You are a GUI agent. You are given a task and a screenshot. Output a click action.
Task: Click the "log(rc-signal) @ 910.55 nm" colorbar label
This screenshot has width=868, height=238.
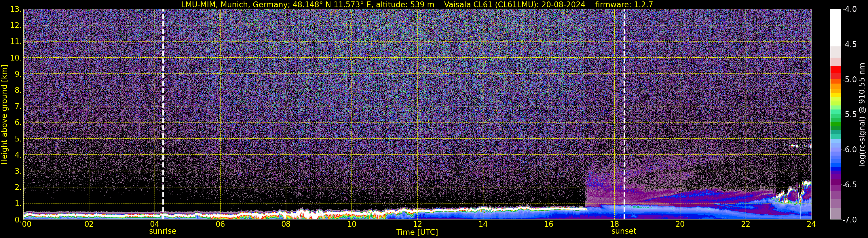[x=862, y=115]
